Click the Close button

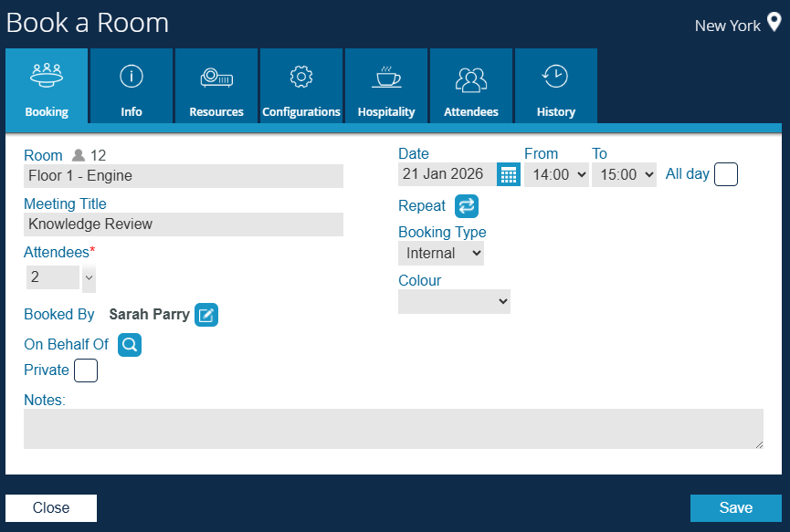51,508
